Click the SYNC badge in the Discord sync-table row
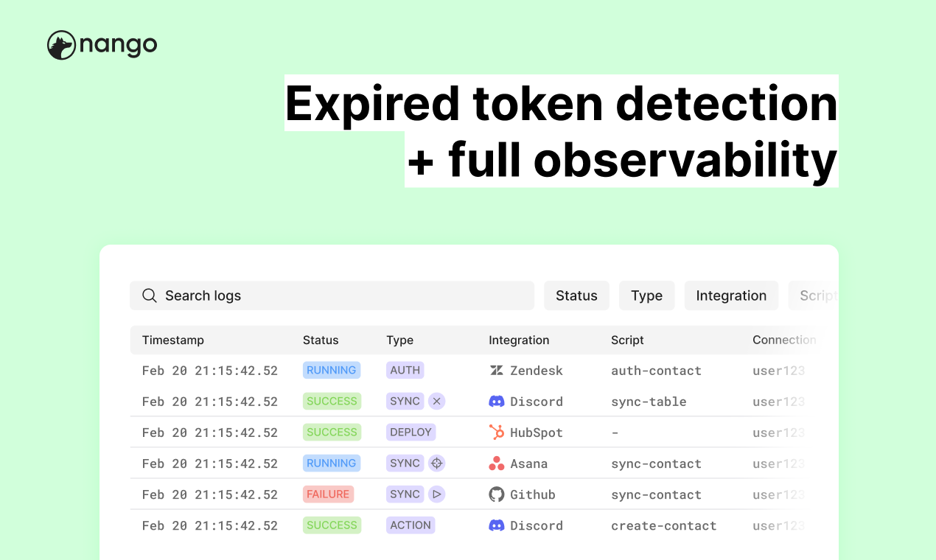Viewport: 936px width, 560px height. [405, 402]
